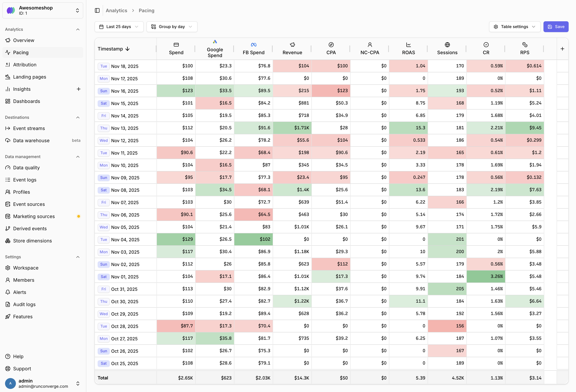The width and height of the screenshot is (576, 392).
Task: Click the chart icon above the ROAS column
Action: coord(408,45)
